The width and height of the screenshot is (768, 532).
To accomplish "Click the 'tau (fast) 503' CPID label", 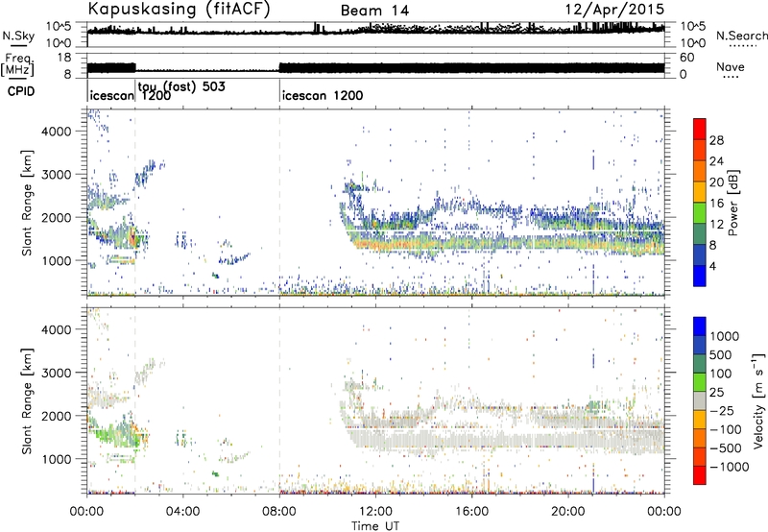I will coord(181,86).
